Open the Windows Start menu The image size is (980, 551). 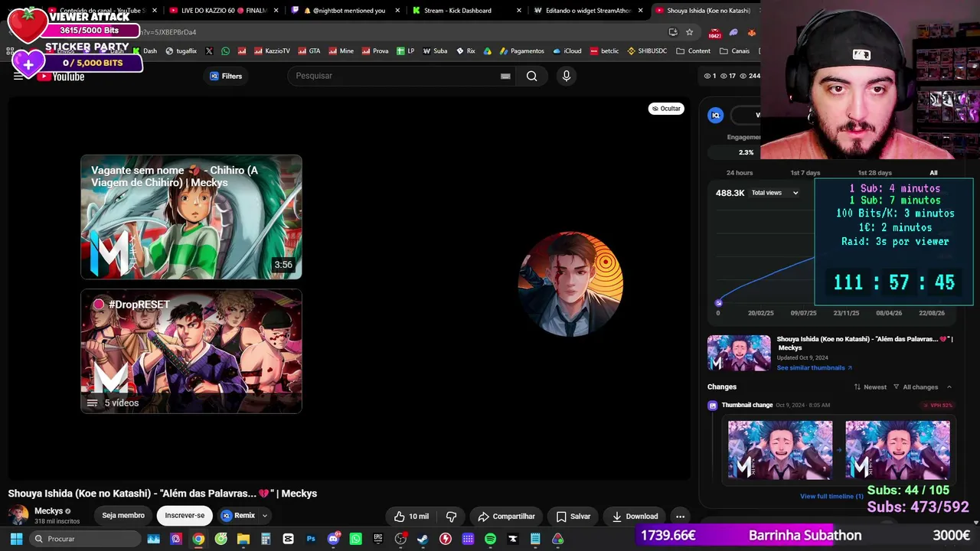16,539
